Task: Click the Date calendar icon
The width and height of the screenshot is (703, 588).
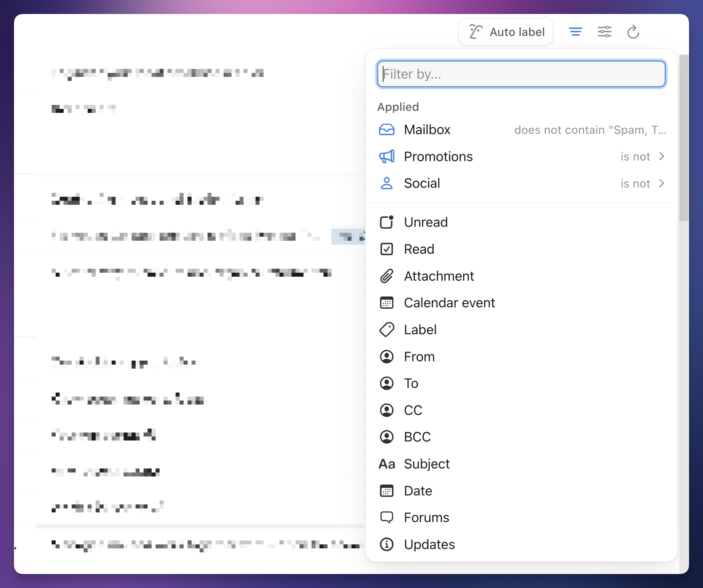Action: (x=386, y=491)
